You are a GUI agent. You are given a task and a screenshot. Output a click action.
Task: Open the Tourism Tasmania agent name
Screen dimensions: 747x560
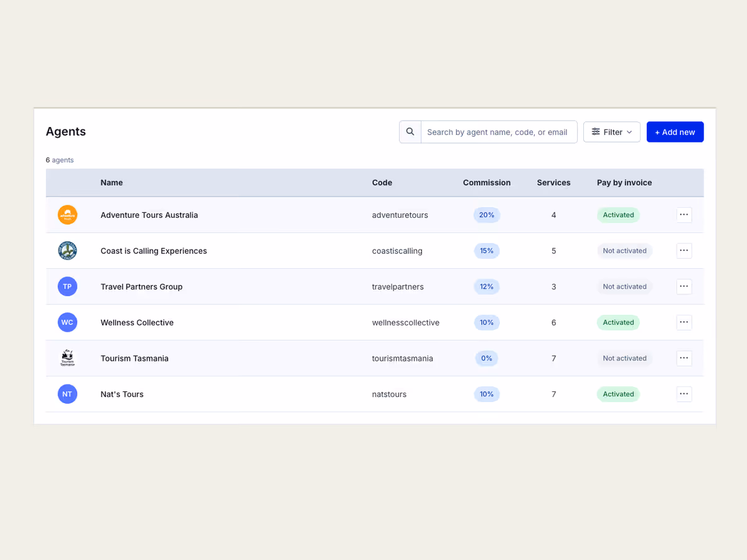click(134, 358)
